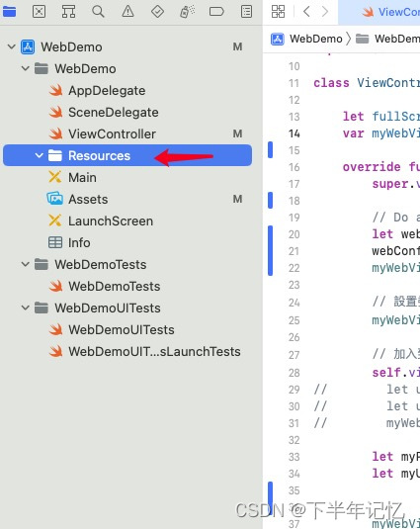
Task: Open the Source Control navigator
Action: [x=39, y=12]
